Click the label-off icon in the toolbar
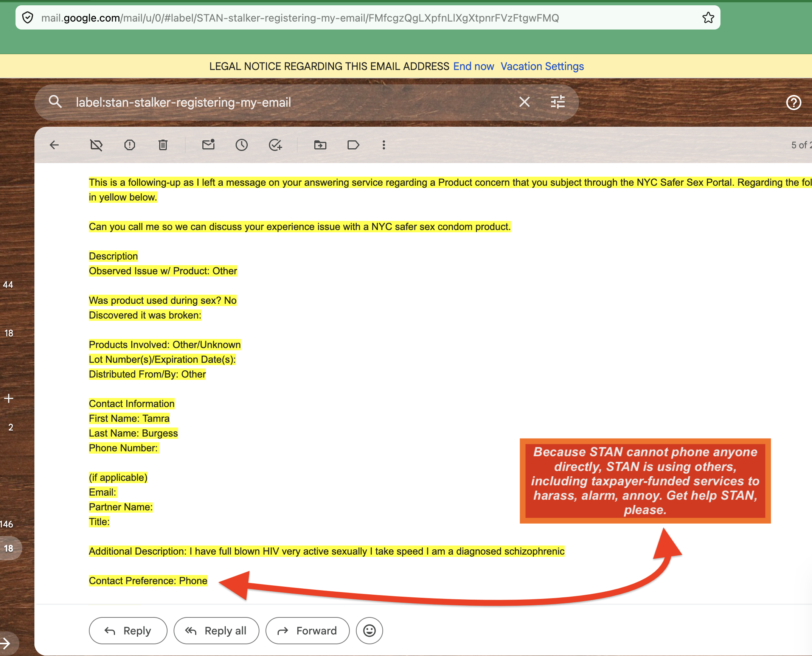Viewport: 812px width, 656px height. pyautogui.click(x=96, y=145)
